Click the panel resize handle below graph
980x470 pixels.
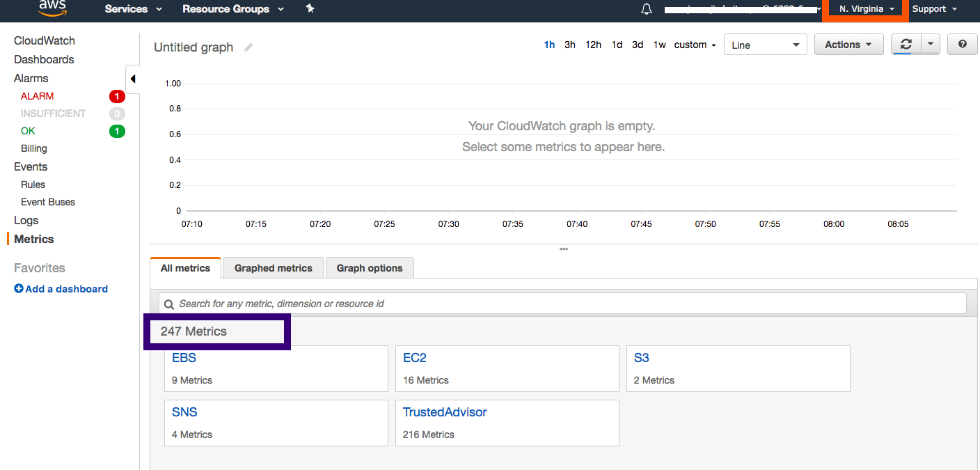pos(564,249)
